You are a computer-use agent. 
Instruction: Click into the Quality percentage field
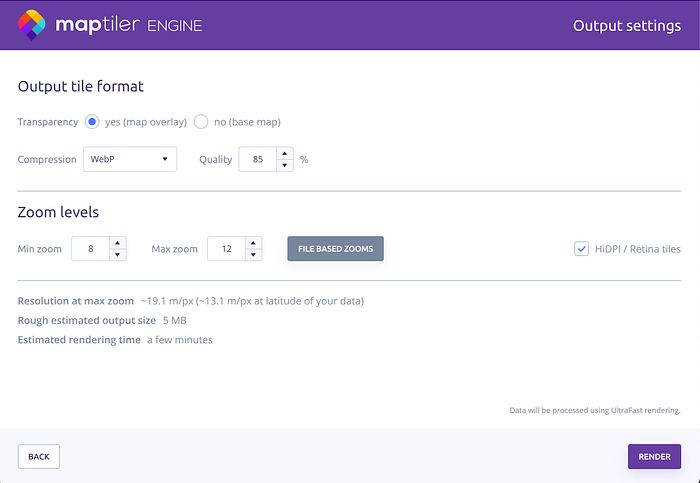point(258,159)
